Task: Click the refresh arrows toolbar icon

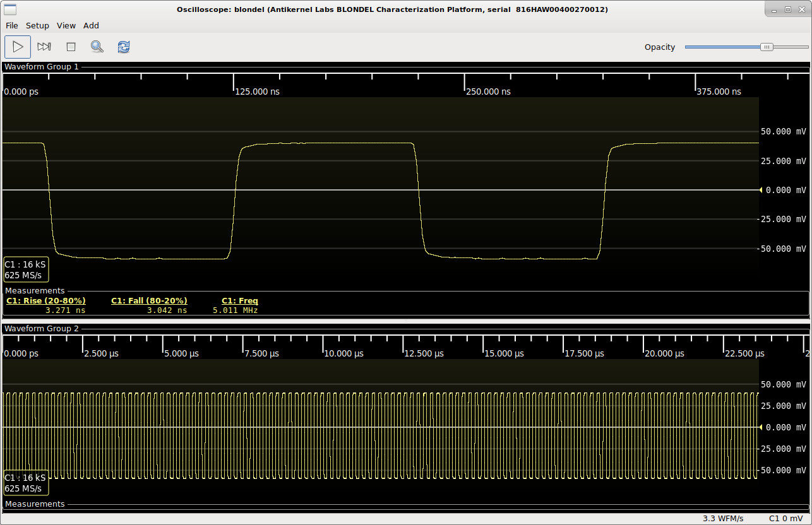Action: (x=124, y=47)
